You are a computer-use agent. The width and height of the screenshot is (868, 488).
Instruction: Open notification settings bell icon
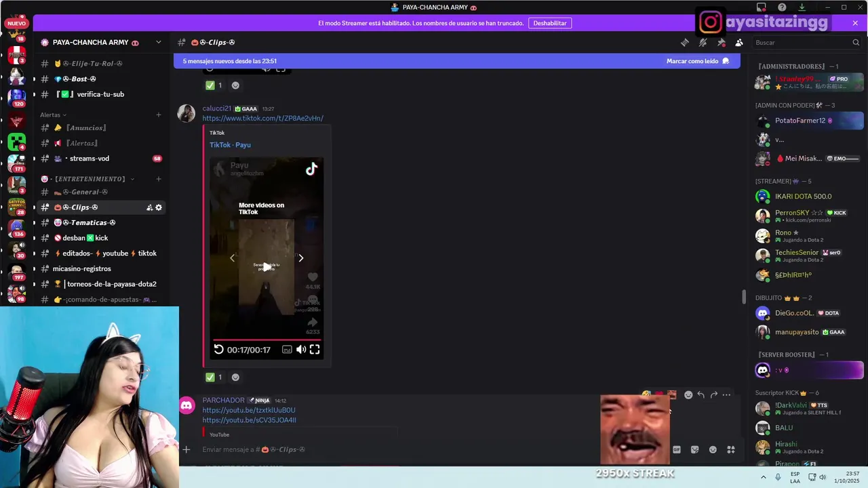[x=703, y=42]
